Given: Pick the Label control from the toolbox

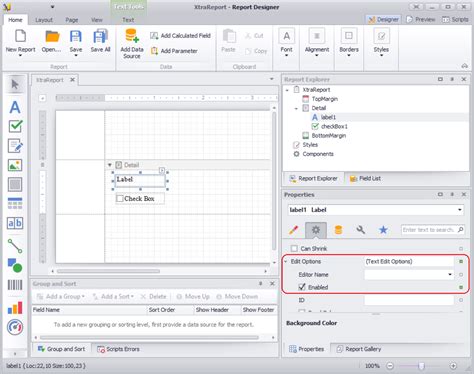Looking at the screenshot, I should point(15,107).
